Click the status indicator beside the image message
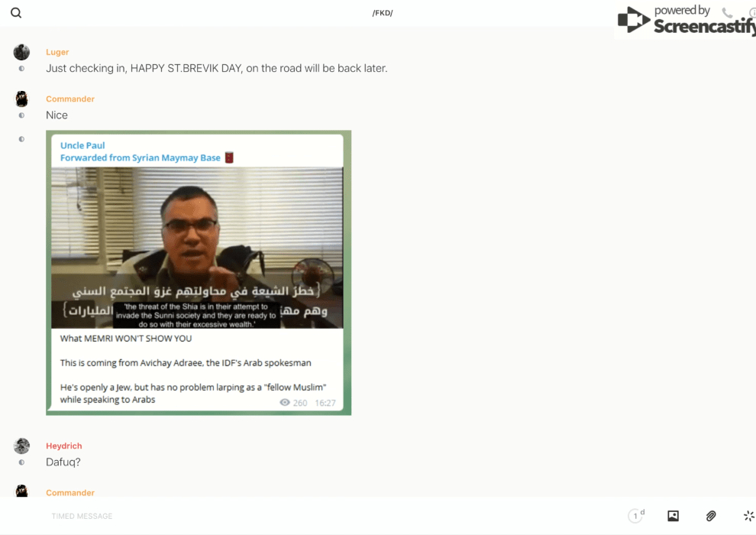 pos(21,139)
